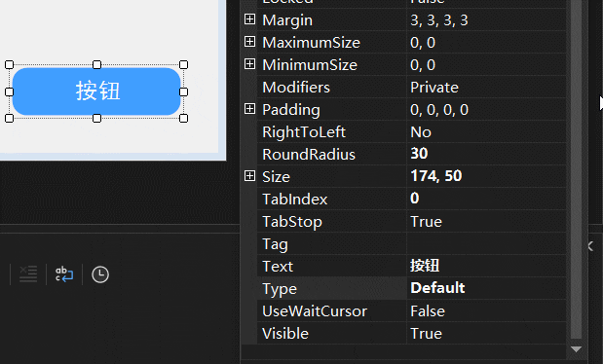Click the top-middle resize handle of the button
This screenshot has height=364, width=603.
click(x=96, y=64)
